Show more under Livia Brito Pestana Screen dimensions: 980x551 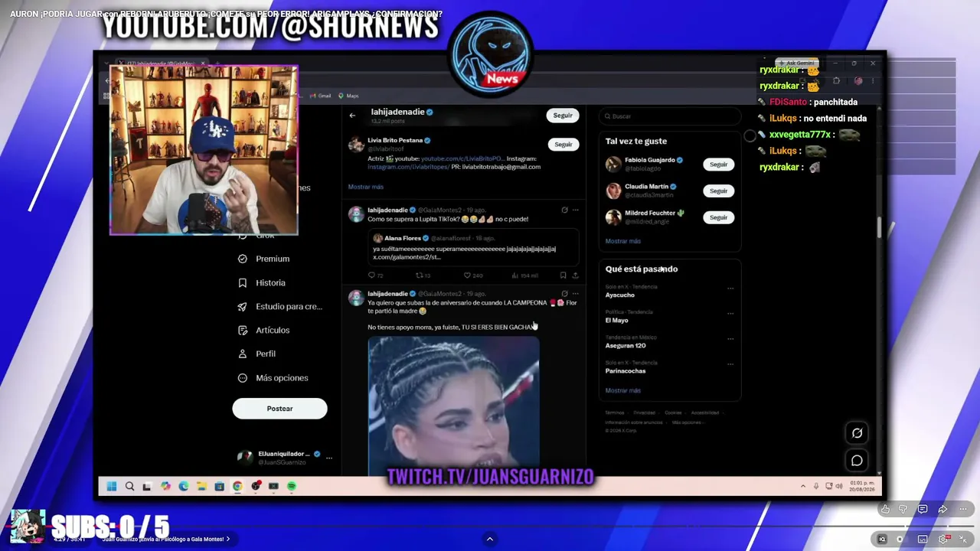click(365, 187)
